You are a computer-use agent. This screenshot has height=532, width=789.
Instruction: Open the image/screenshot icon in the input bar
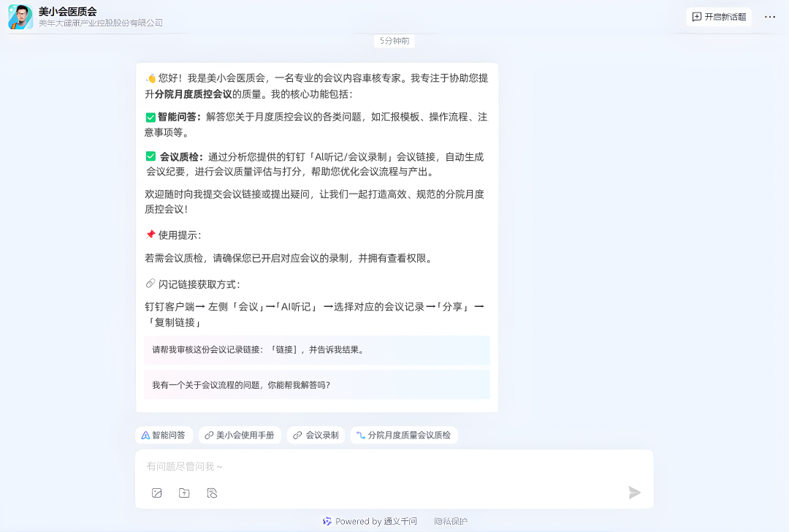point(156,493)
